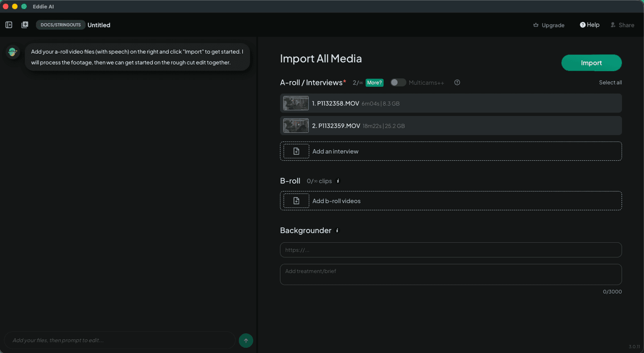
Task: Click the B-roll heading
Action: [x=290, y=181]
